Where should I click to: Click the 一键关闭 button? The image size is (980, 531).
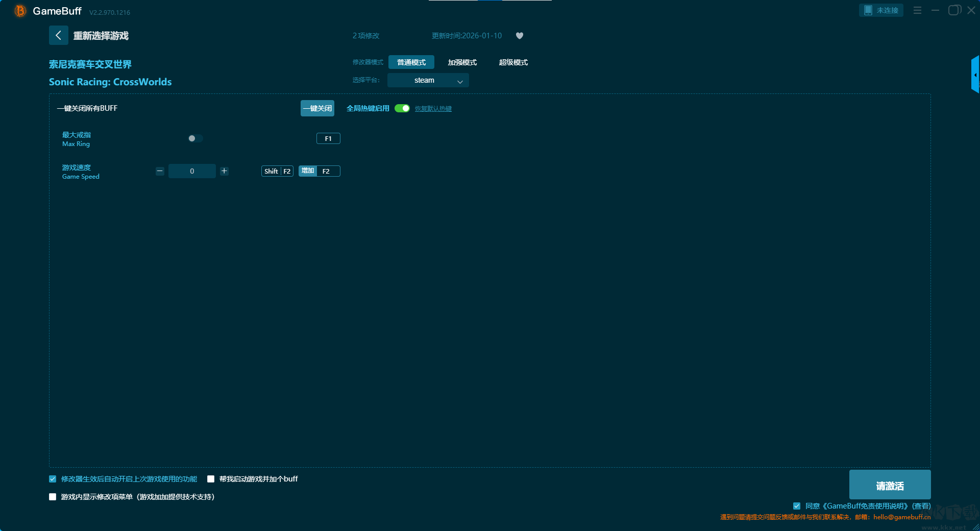[317, 108]
